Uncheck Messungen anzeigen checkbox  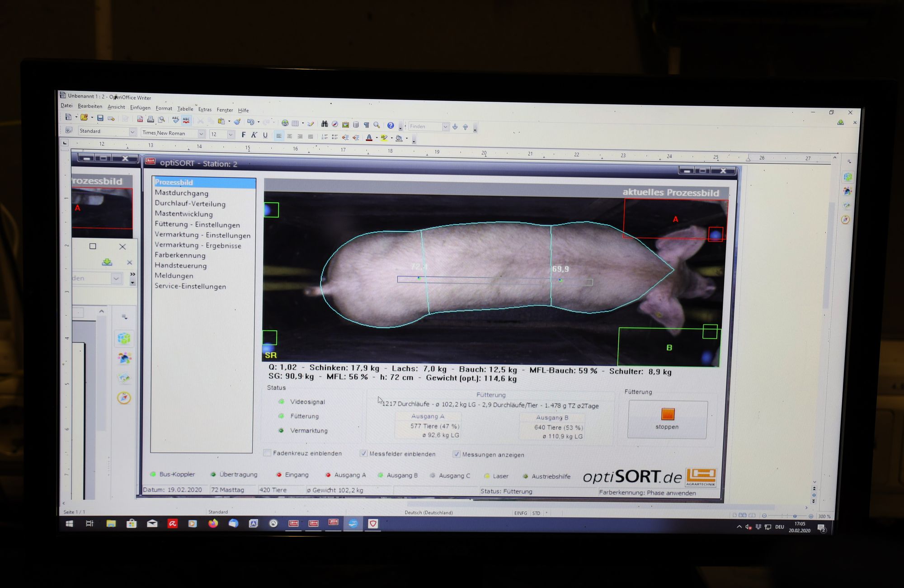click(x=457, y=454)
